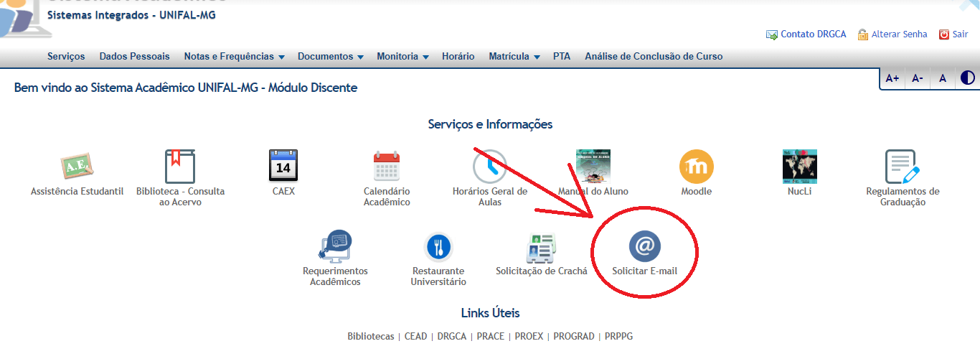Open the Requerimentos Acadêmicos icon
Viewport: 980px width, 364px height.
[334, 246]
